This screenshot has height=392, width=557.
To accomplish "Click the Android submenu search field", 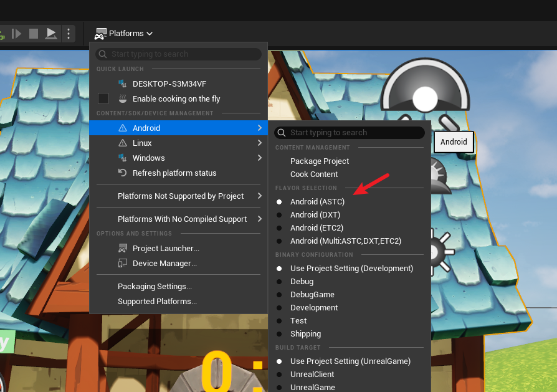I will click(x=350, y=133).
